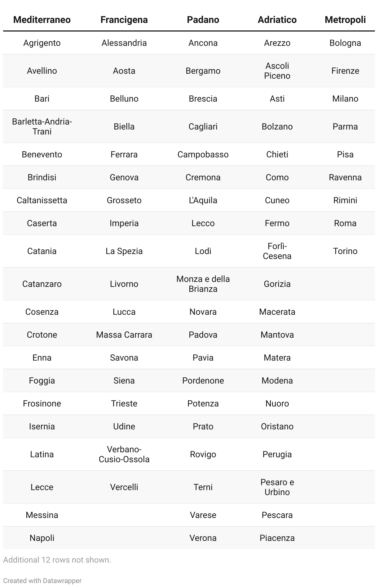
Task: Open the Created with Datawrapper link
Action: point(42,581)
